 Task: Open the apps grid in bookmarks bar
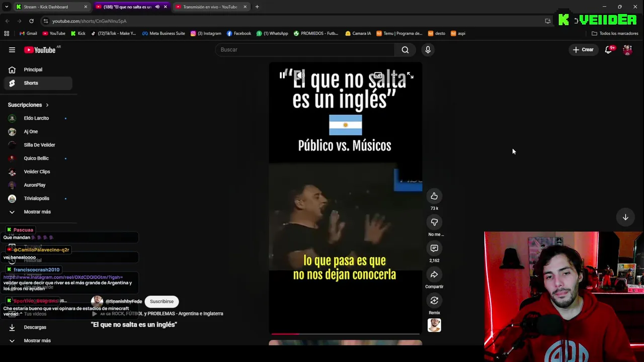tap(7, 33)
